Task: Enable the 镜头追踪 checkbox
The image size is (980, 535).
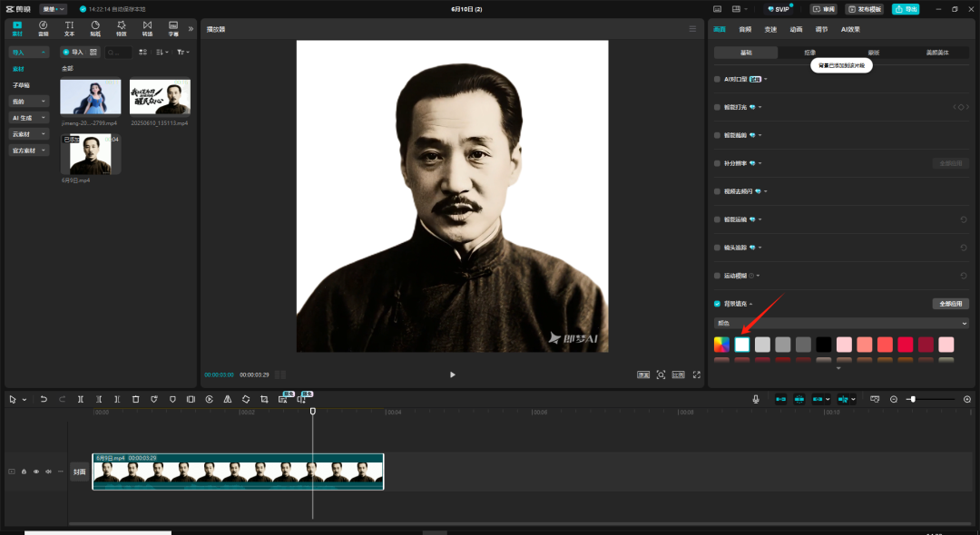Action: (717, 248)
